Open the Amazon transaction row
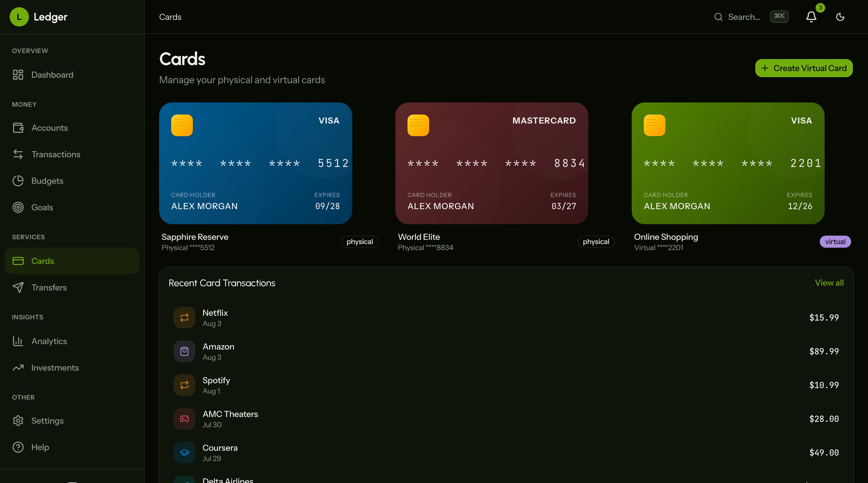868x483 pixels. pyautogui.click(x=506, y=351)
